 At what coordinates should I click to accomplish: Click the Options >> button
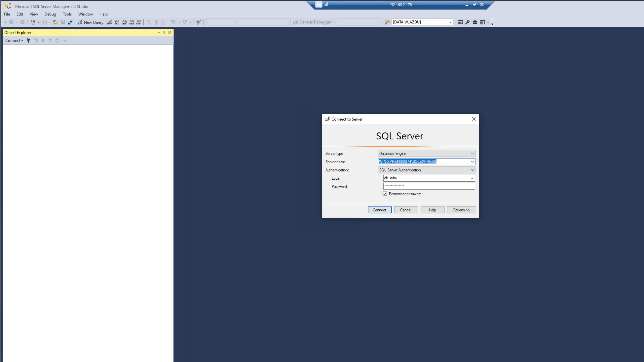(x=461, y=210)
